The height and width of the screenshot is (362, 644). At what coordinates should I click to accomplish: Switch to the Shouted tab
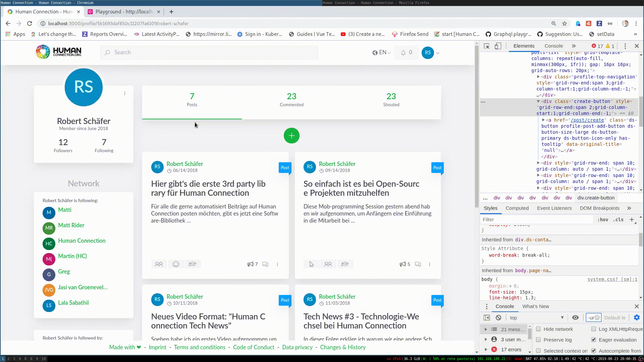(391, 100)
